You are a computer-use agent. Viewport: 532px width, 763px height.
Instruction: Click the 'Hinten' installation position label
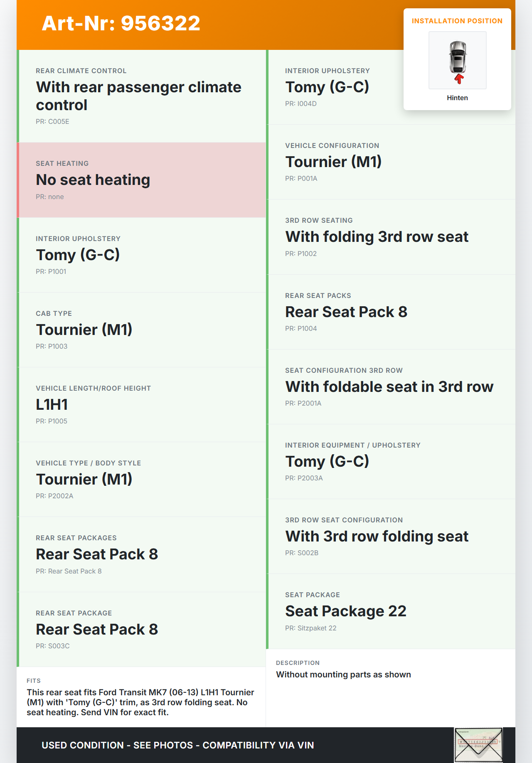[x=457, y=98]
